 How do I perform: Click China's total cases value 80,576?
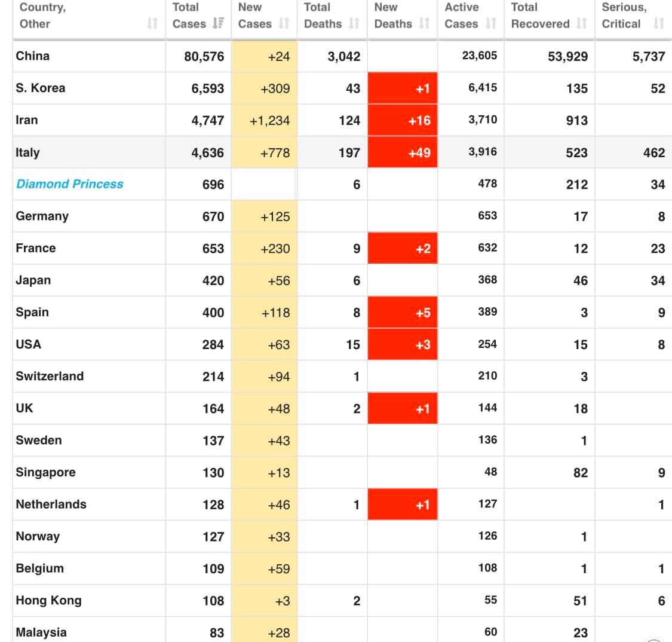(x=204, y=57)
